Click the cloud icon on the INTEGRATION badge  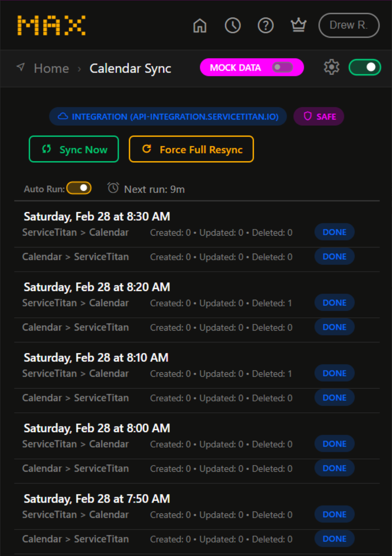point(63,116)
